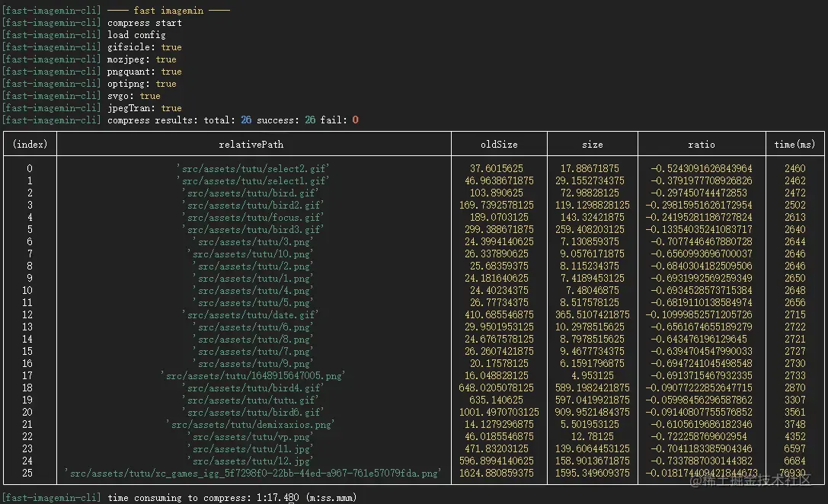The width and height of the screenshot is (828, 504).
Task: Select path 'src/assets/tutu/demixaxios.png'
Action: point(251,424)
